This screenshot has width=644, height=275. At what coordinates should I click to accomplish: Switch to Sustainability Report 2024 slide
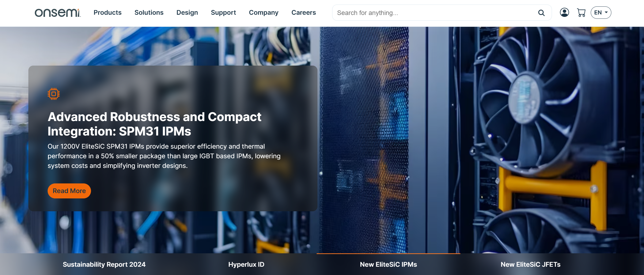104,264
